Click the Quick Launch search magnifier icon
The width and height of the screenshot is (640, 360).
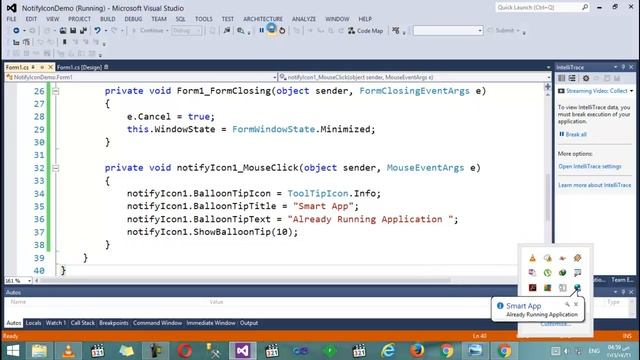pyautogui.click(x=585, y=7)
